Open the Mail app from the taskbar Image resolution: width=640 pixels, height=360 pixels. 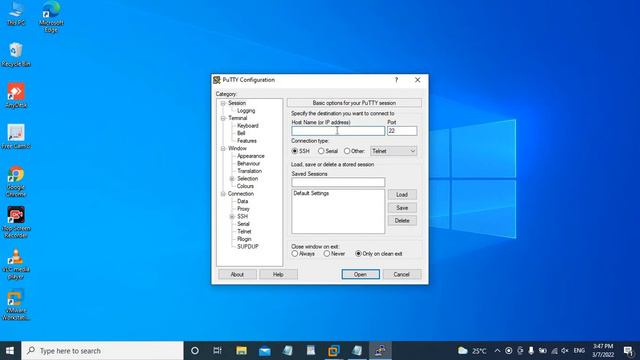click(x=264, y=351)
